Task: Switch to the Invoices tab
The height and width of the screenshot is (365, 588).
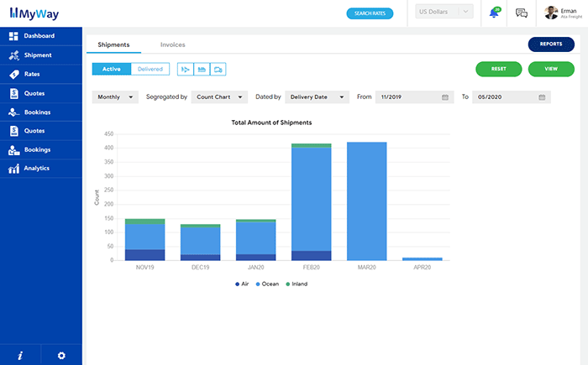Action: 172,44
